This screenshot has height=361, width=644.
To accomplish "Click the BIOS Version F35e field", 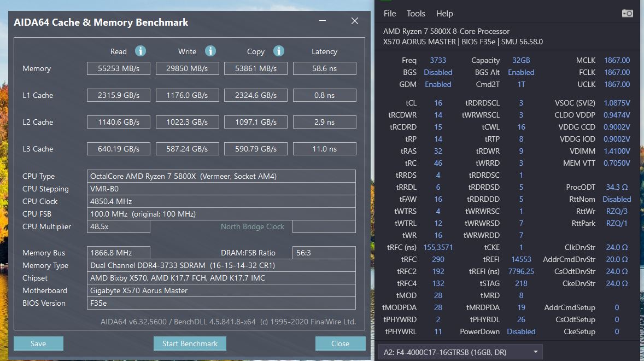I will pyautogui.click(x=221, y=303).
